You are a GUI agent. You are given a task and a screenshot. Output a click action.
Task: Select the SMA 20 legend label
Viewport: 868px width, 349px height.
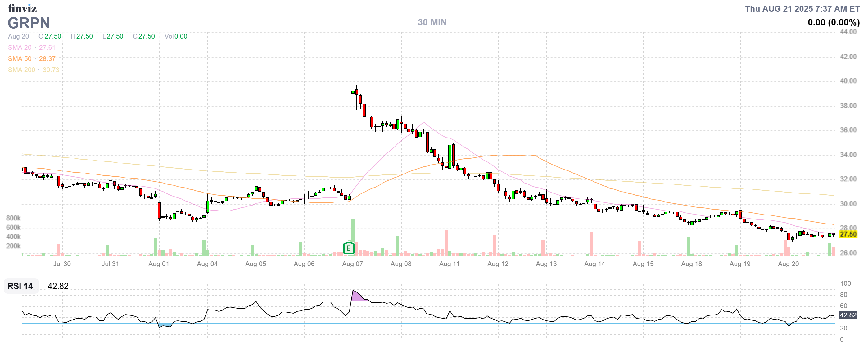20,48
